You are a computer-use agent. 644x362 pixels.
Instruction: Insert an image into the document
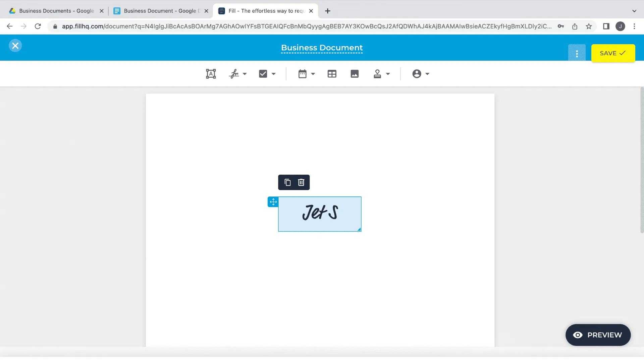pyautogui.click(x=355, y=74)
